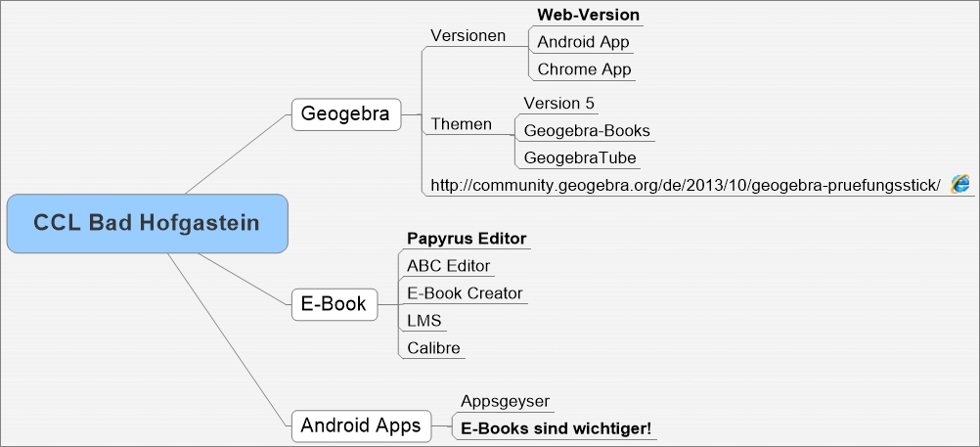The image size is (980, 447).
Task: Choose the LMS subtopic
Action: point(424,321)
